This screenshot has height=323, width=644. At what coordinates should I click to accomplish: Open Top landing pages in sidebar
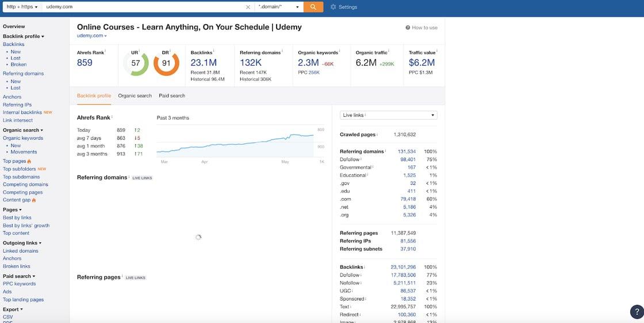point(23,299)
